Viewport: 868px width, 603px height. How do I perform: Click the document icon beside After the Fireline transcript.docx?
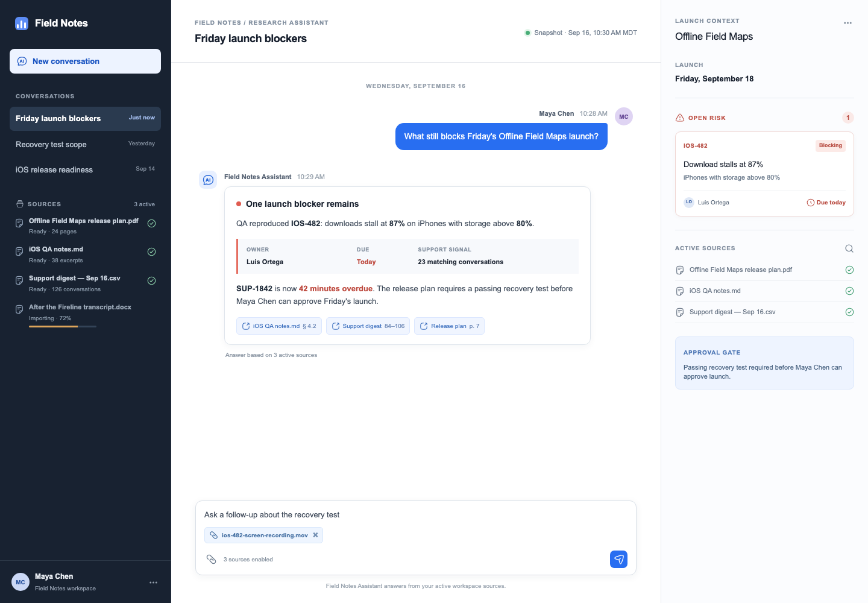[x=19, y=309]
